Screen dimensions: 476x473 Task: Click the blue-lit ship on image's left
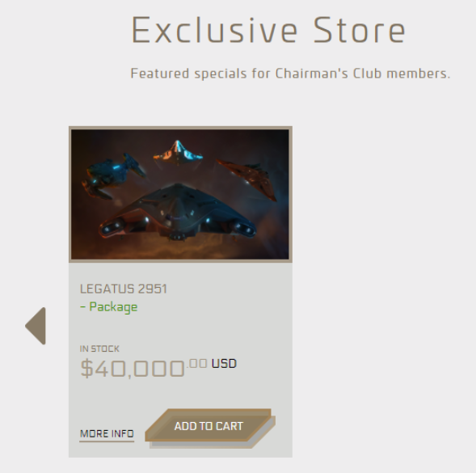click(x=113, y=176)
